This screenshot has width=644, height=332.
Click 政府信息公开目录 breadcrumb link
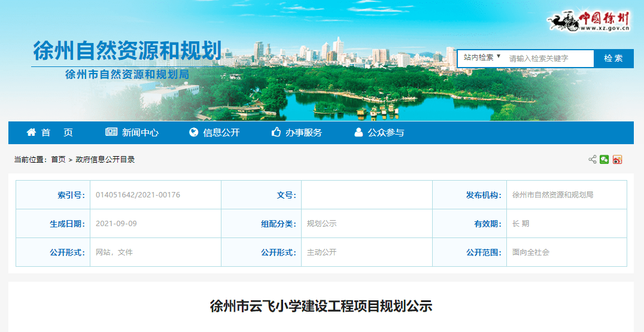coord(105,160)
